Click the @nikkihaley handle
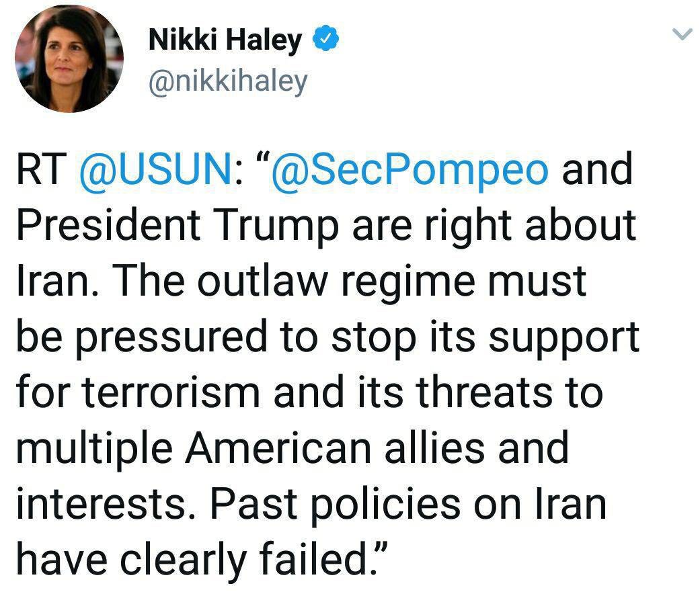700x594 pixels. point(227,81)
